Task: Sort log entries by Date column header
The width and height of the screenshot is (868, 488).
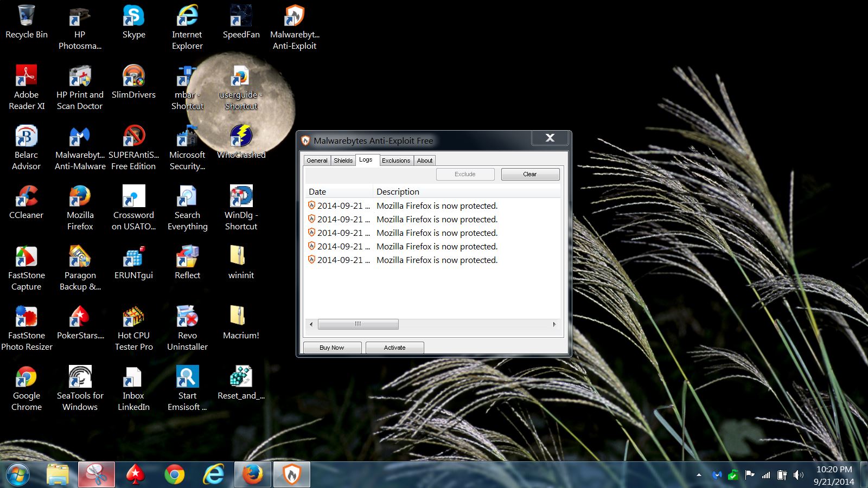Action: 339,191
